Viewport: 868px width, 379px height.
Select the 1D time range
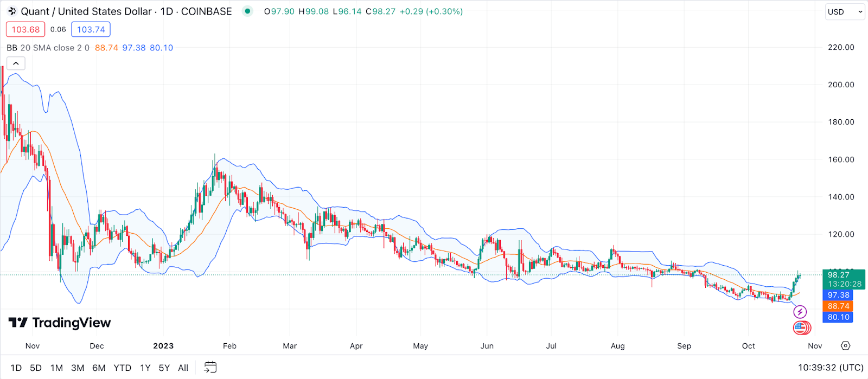16,368
